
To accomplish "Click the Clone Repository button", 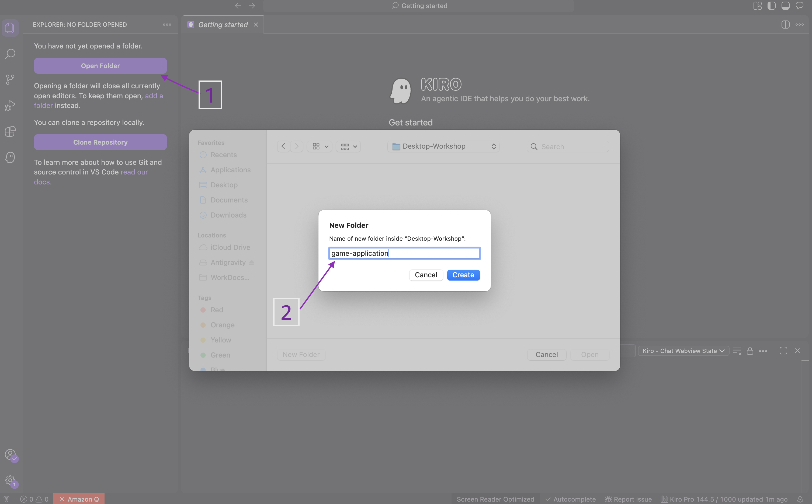I will 100,142.
